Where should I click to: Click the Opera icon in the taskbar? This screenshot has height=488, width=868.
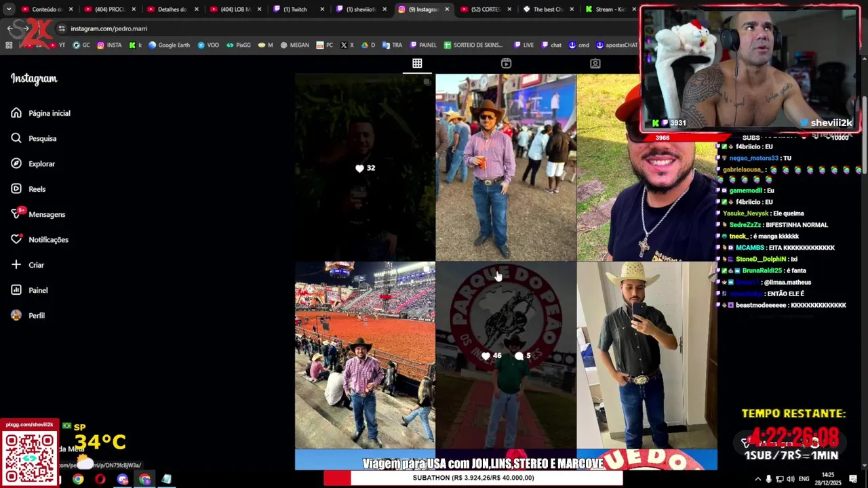click(100, 479)
